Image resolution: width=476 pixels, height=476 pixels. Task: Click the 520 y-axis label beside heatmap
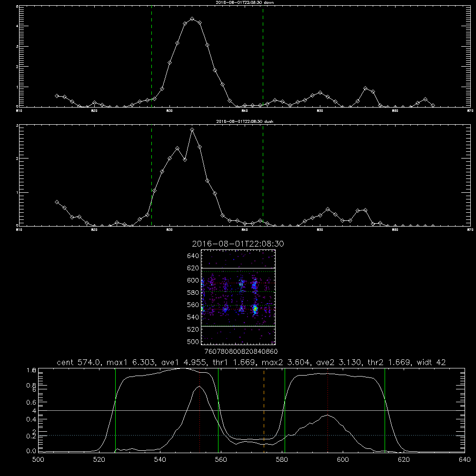[193, 329]
